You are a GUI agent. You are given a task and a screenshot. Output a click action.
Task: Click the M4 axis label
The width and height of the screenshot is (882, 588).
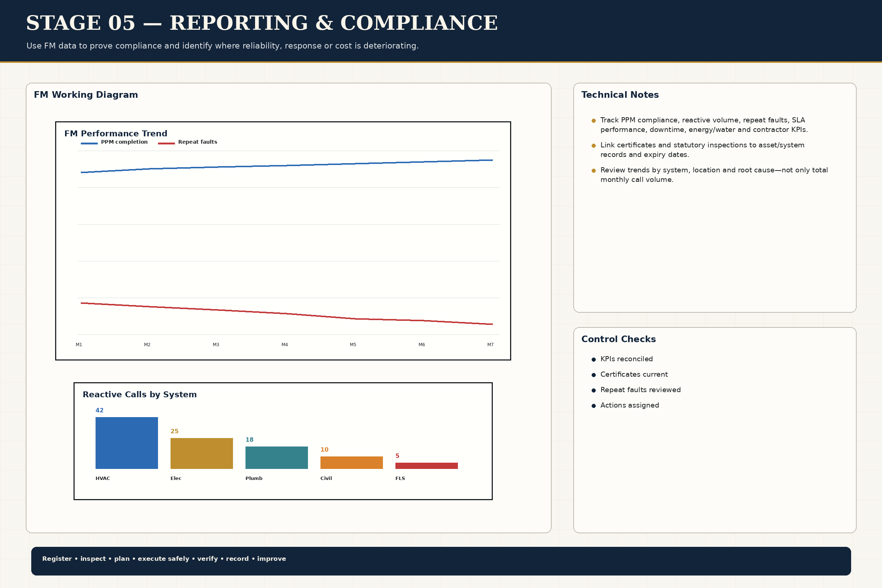point(284,345)
